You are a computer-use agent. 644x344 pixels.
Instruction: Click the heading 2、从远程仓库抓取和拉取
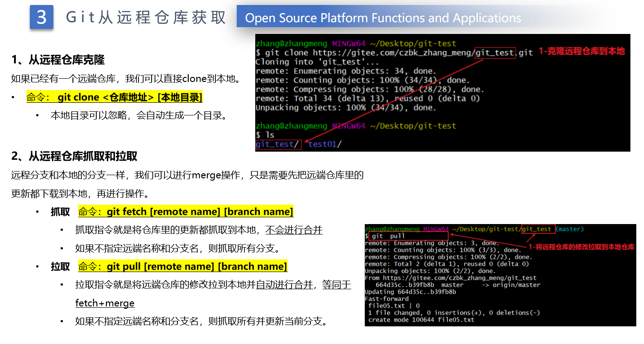point(74,156)
